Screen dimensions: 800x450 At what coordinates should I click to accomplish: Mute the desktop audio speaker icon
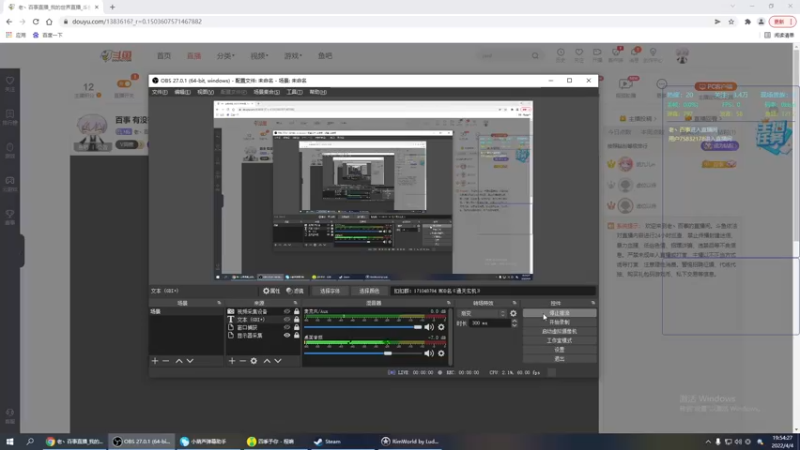(429, 353)
